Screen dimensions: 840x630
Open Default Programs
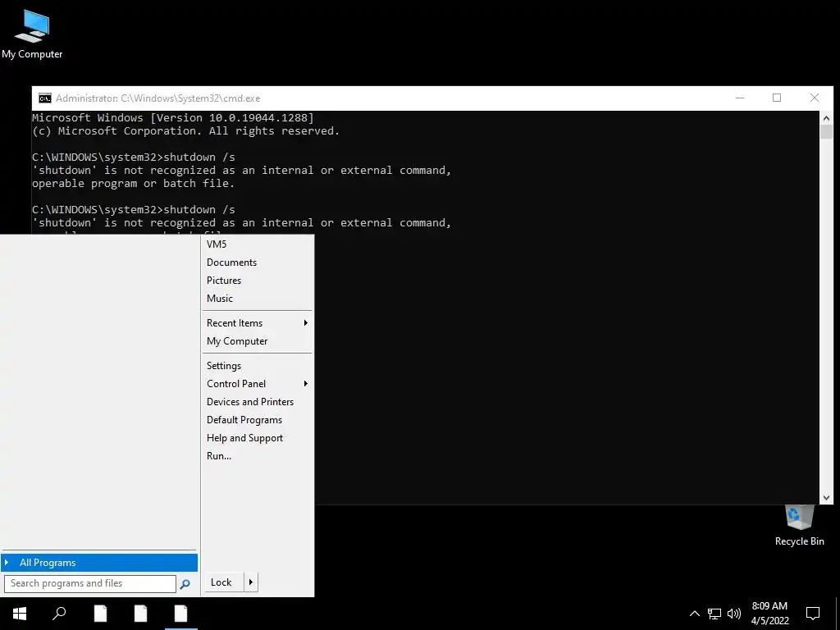coord(257,420)
